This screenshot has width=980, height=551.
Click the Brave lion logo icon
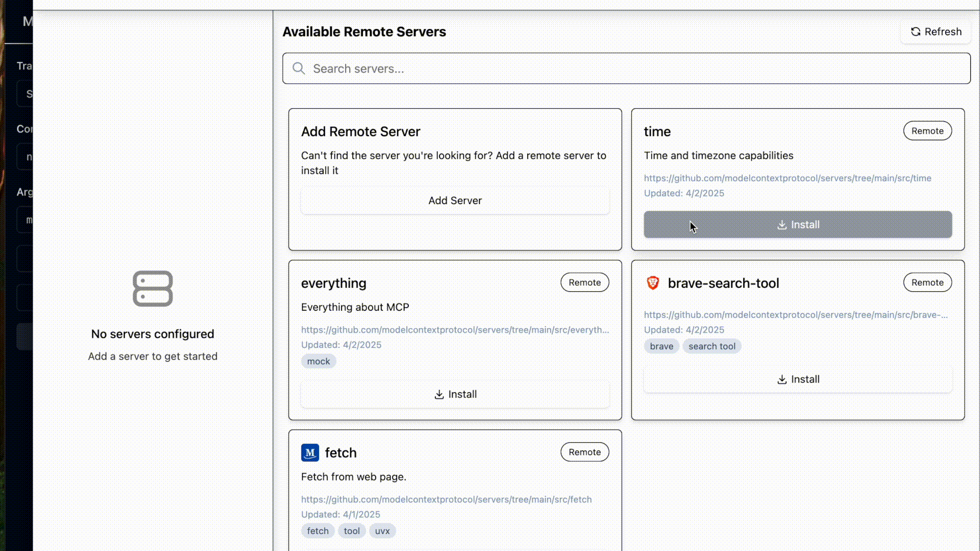[653, 283]
